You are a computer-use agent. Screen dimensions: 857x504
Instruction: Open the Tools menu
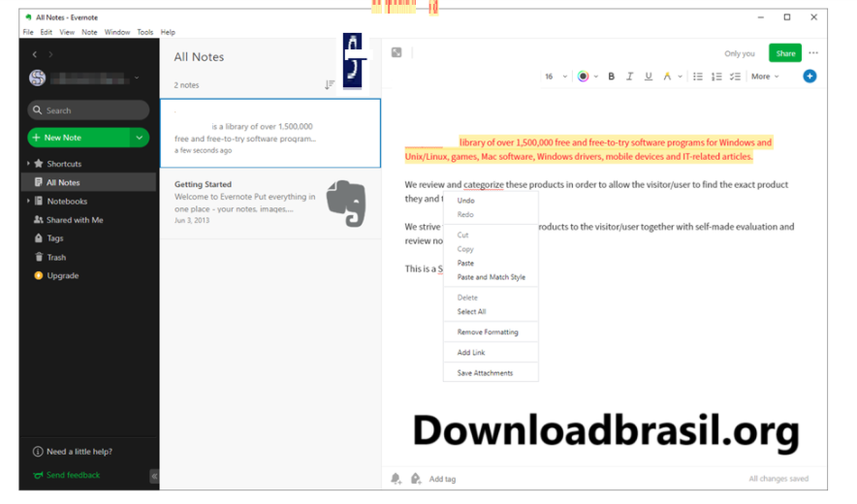click(x=144, y=32)
